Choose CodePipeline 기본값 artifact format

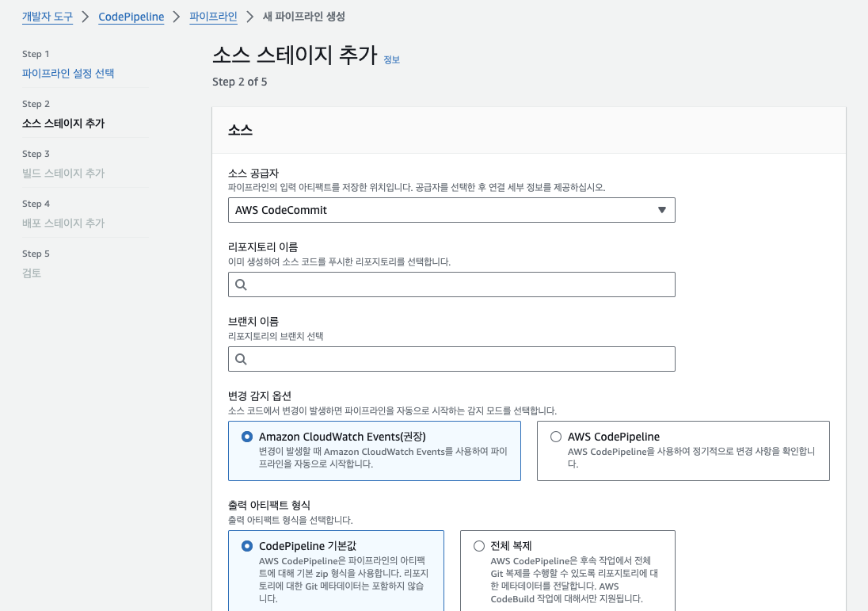(x=247, y=546)
